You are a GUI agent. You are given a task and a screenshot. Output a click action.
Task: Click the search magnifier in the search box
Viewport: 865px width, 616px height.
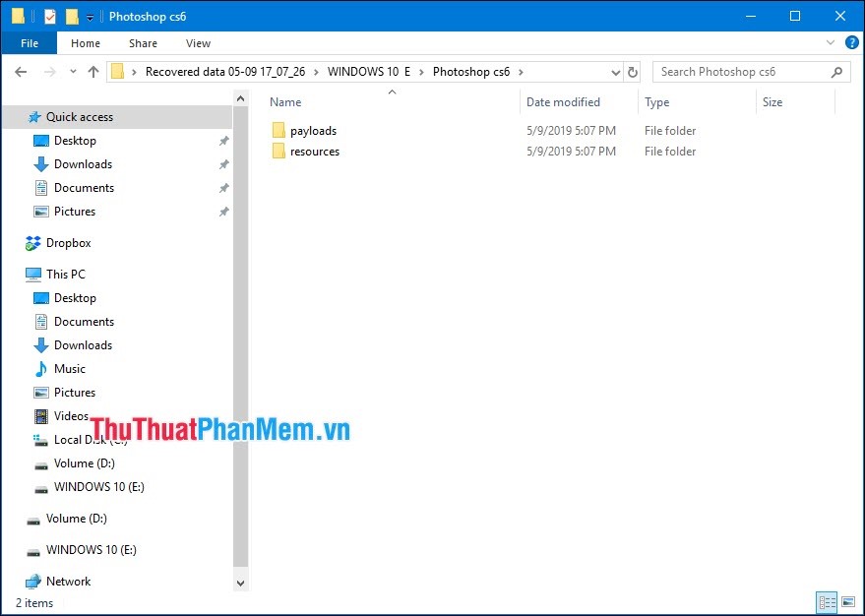834,71
